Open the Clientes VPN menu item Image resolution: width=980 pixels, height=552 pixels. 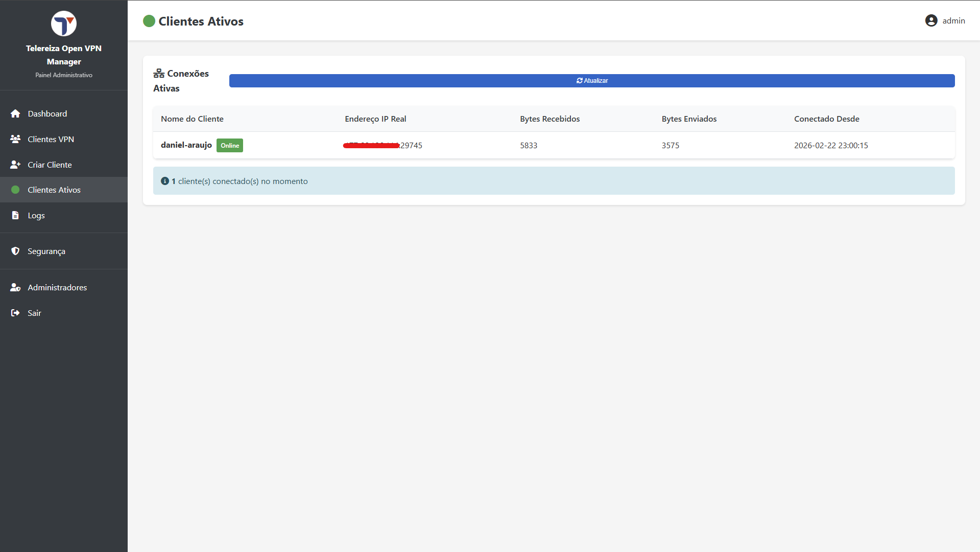51,139
